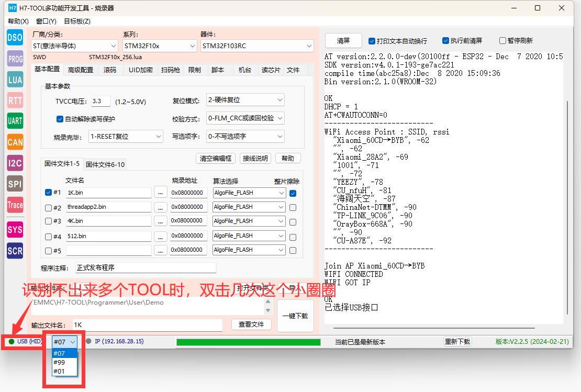Open the 复位模式 2-硬件复位 dropdown
Image resolution: width=581 pixels, height=392 pixels.
(x=245, y=99)
